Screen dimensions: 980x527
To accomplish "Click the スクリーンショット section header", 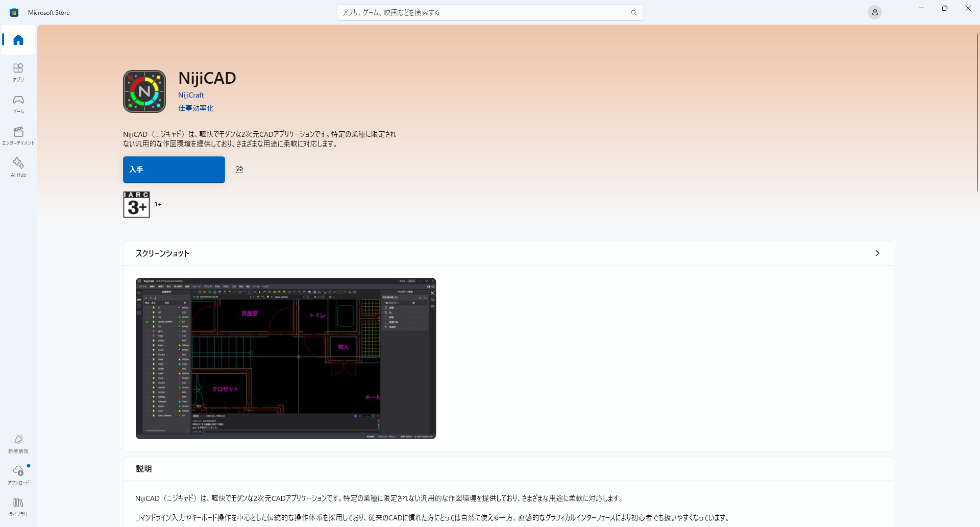I will 162,253.
